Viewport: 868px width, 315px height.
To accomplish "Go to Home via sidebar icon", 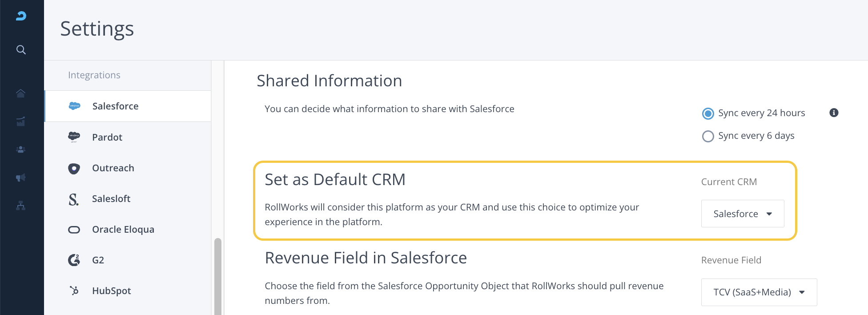I will 20,93.
